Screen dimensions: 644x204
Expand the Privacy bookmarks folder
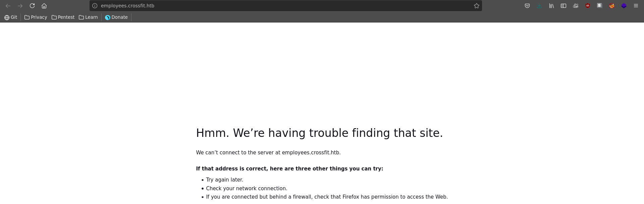tap(36, 17)
